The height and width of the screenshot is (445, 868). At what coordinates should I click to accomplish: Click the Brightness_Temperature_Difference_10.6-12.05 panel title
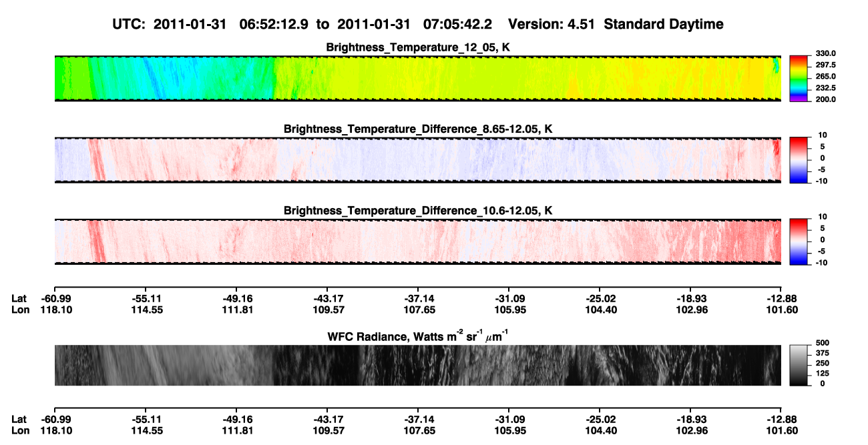[x=418, y=210]
